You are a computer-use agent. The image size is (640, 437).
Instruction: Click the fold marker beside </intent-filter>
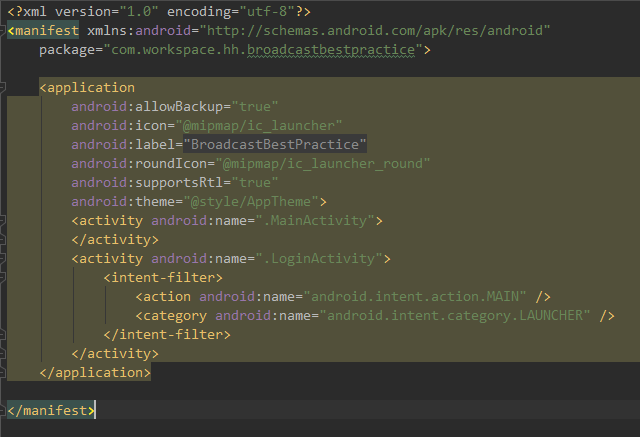point(2,335)
